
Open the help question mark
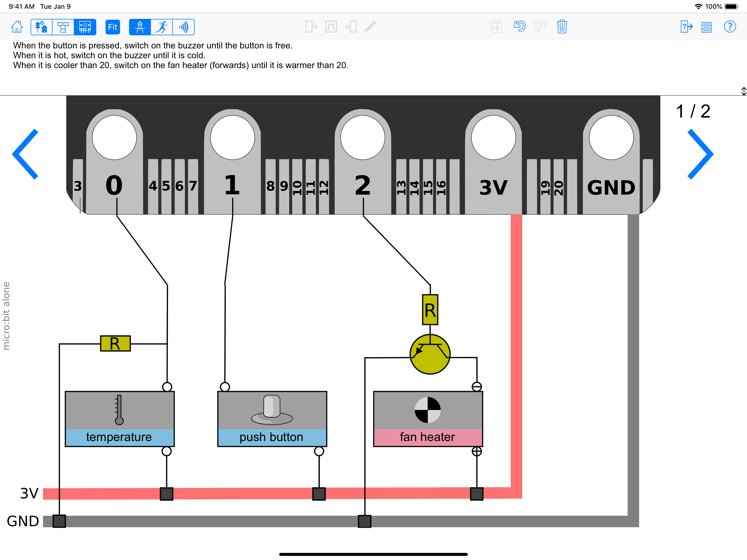730,27
